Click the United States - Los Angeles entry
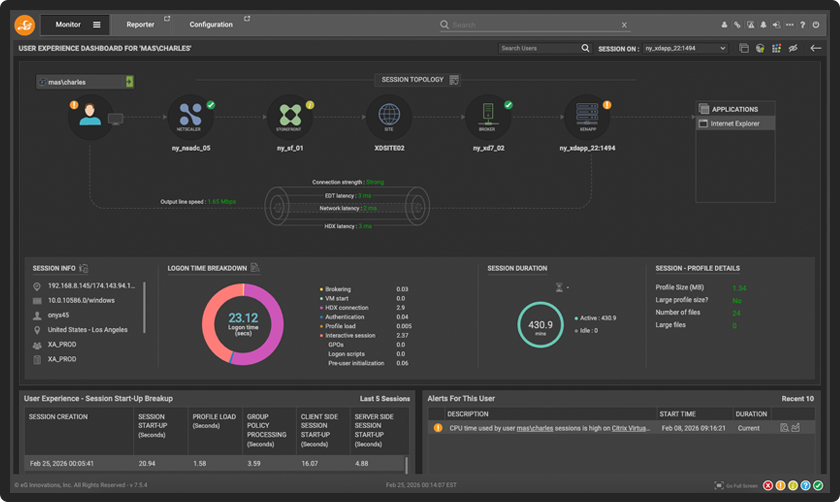Image resolution: width=840 pixels, height=502 pixels. pos(87,330)
